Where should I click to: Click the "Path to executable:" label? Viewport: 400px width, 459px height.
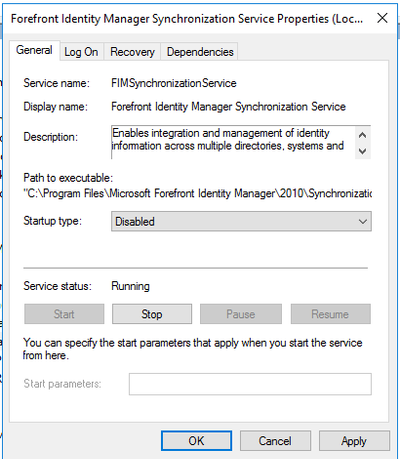coord(68,178)
